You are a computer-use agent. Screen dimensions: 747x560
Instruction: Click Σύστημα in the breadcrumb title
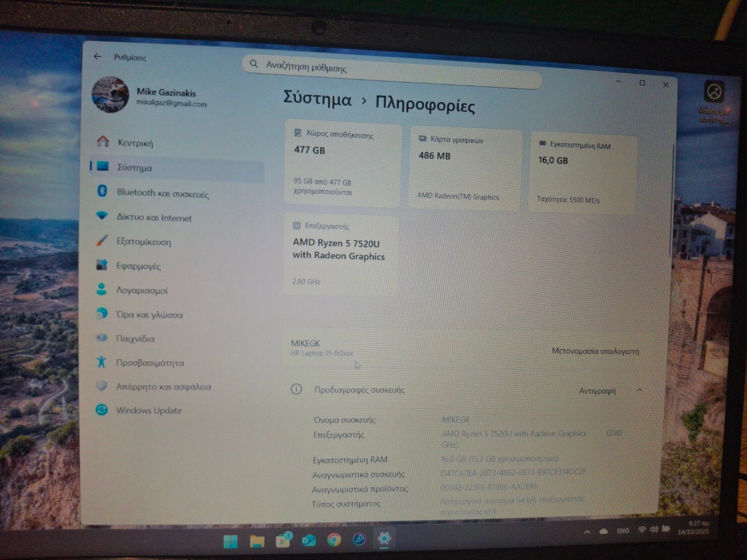[317, 99]
